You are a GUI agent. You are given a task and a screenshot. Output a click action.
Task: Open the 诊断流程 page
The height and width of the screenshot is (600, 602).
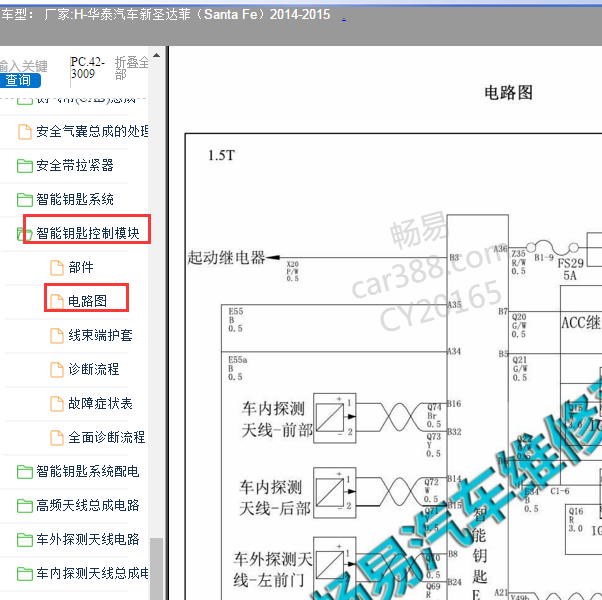click(94, 369)
